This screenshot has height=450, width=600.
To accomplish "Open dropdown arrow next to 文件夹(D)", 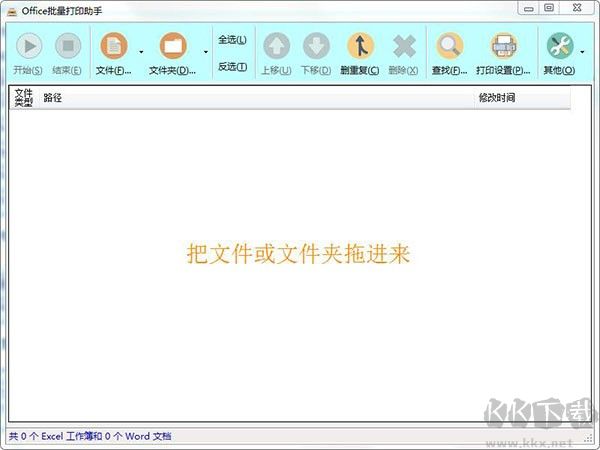I will pyautogui.click(x=206, y=52).
